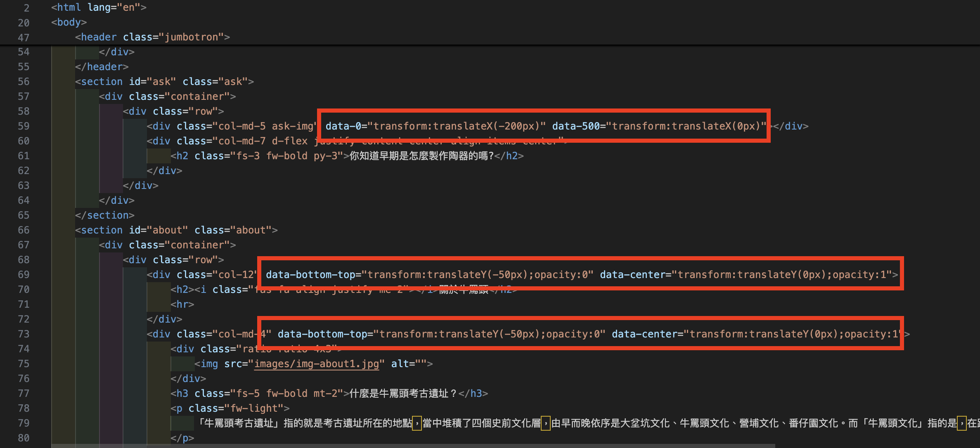This screenshot has height=448, width=980.
Task: Click h2 class "fs-3 fw-bold py-3" line
Action: (347, 156)
